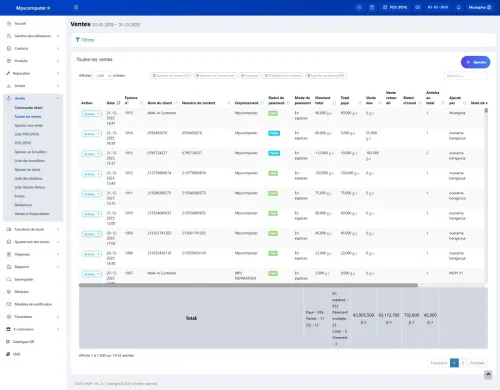Open the Accueil home icon
The height and width of the screenshot is (390, 500).
[x=9, y=24]
